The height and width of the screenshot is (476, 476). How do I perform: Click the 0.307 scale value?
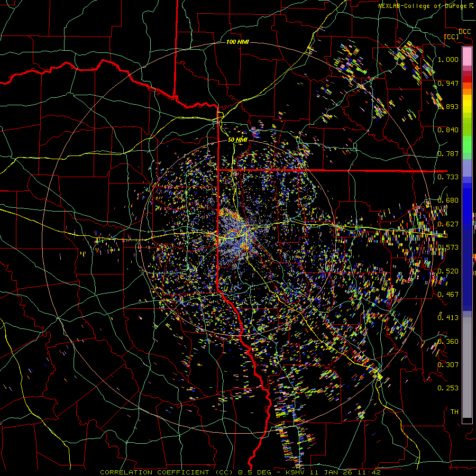click(448, 365)
